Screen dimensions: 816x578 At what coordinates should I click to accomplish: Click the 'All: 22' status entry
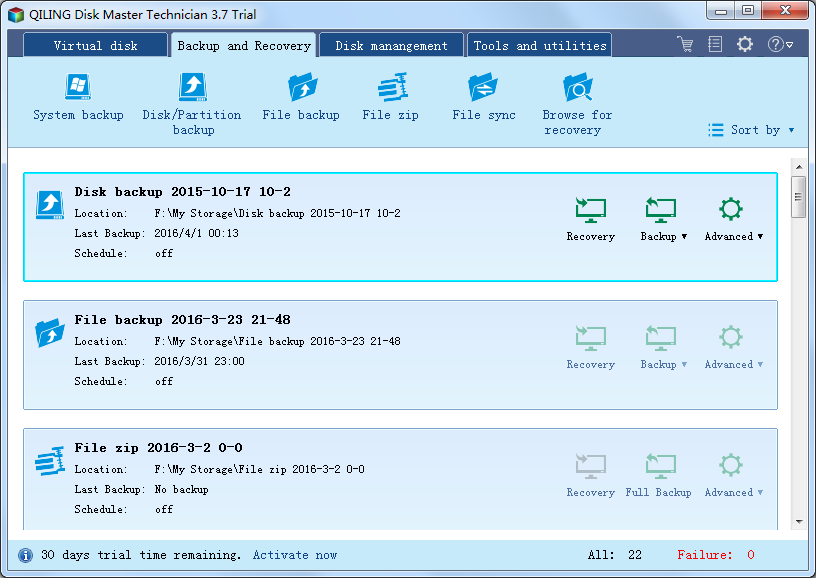[x=615, y=555]
